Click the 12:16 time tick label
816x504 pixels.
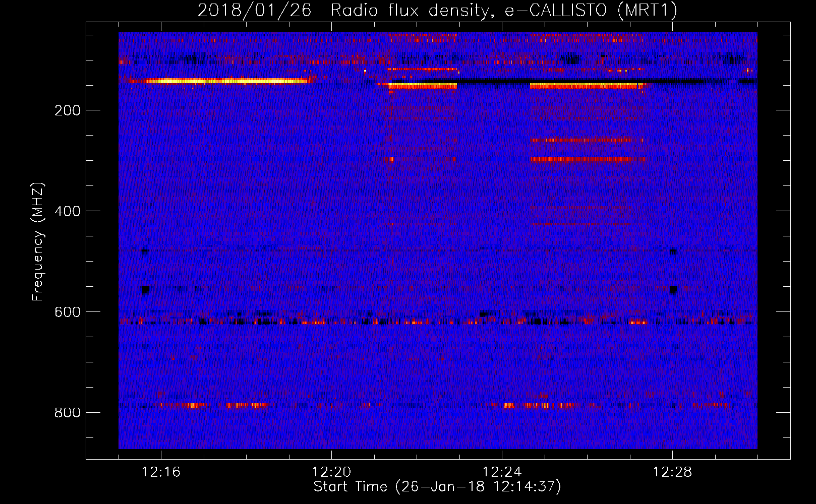pos(161,472)
